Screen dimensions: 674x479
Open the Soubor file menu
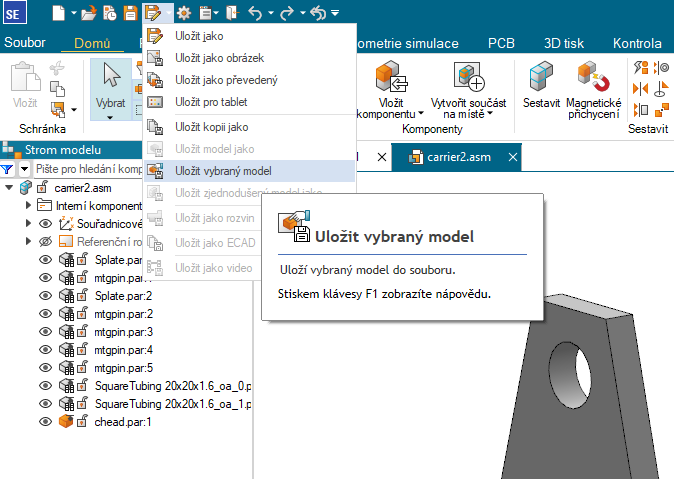(x=24, y=43)
